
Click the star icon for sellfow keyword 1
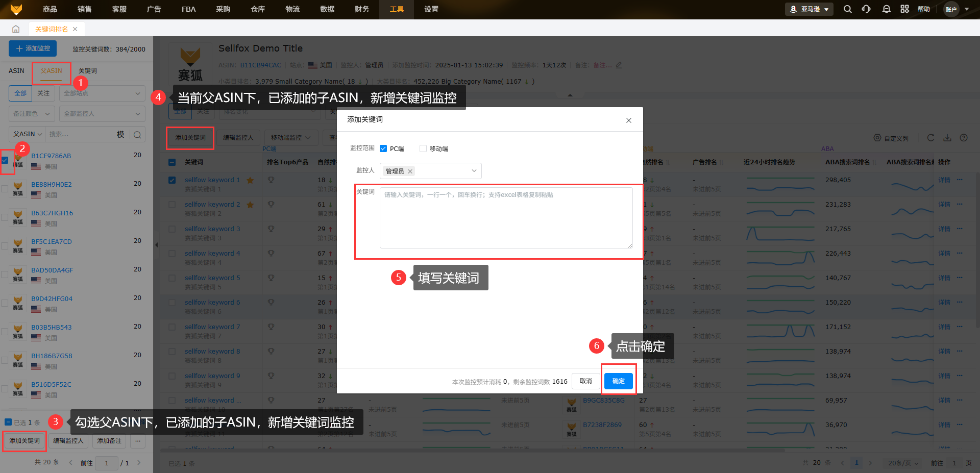pos(250,180)
